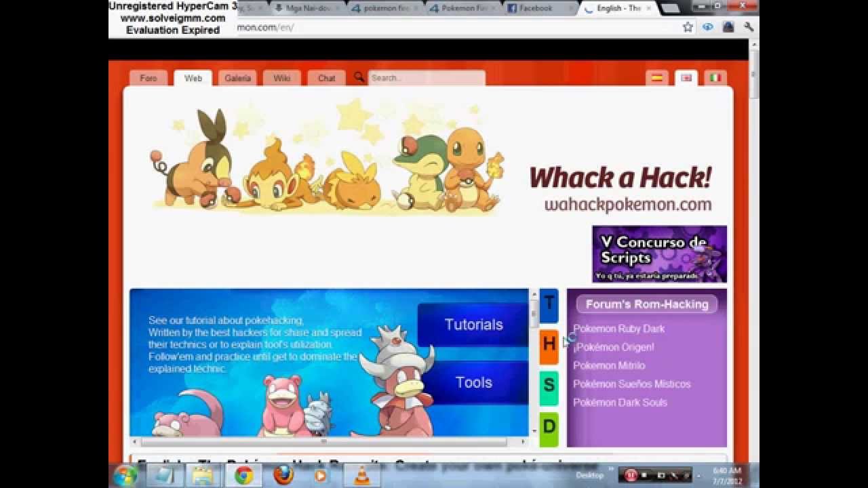The image size is (868, 488).
Task: Bookmark page with the star icon
Action: point(688,27)
